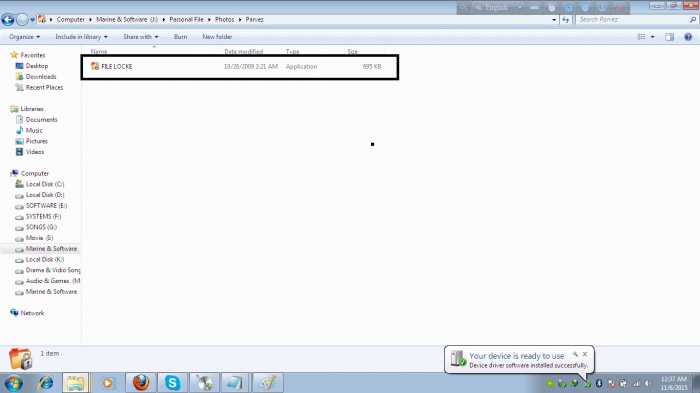Viewport: 700px width, 393px height.
Task: Open SOFTWARE (E:) drive
Action: pyautogui.click(x=46, y=205)
